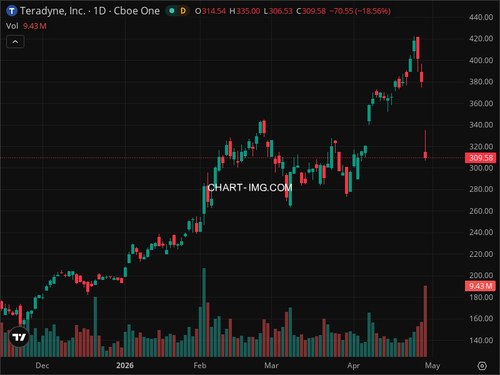The height and width of the screenshot is (375, 500).
Task: Click the green market status dot
Action: [x=172, y=11]
